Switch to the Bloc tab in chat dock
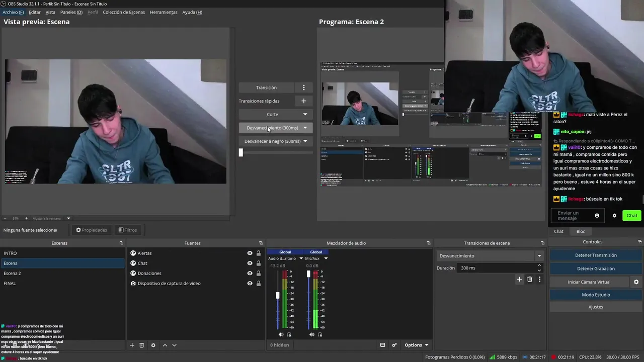This screenshot has height=362, width=644. pos(581,231)
